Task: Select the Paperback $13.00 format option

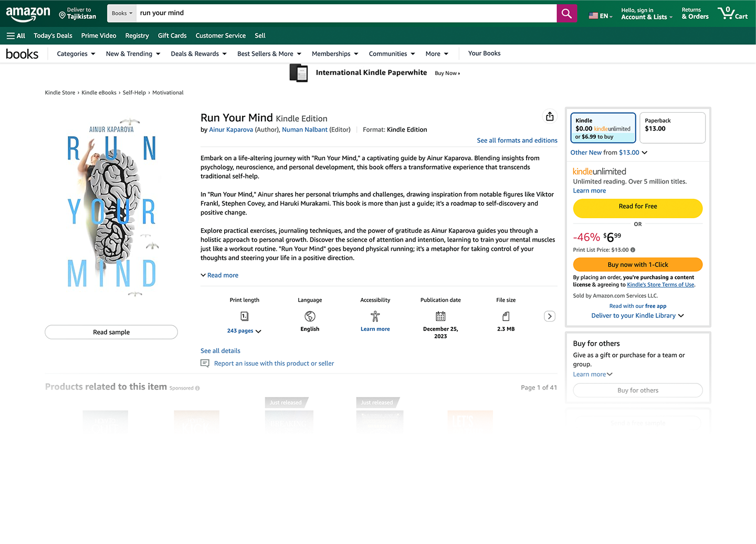Action: click(x=673, y=128)
